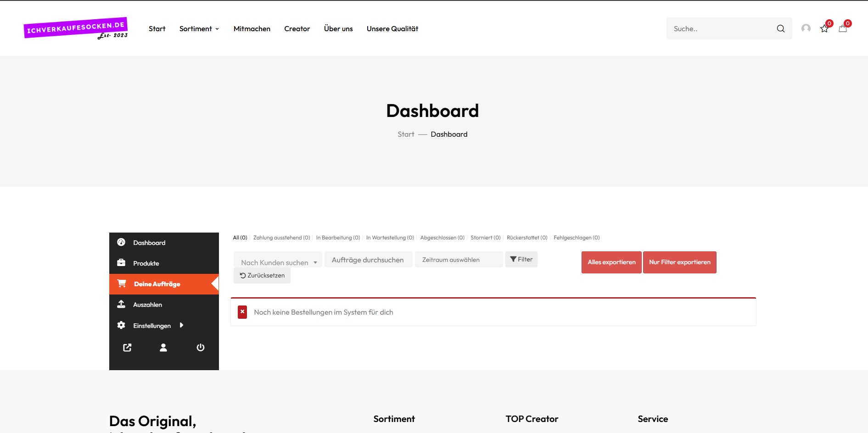868x433 pixels.
Task: Focus the Aufträge durchsuchen search field
Action: [x=368, y=260]
